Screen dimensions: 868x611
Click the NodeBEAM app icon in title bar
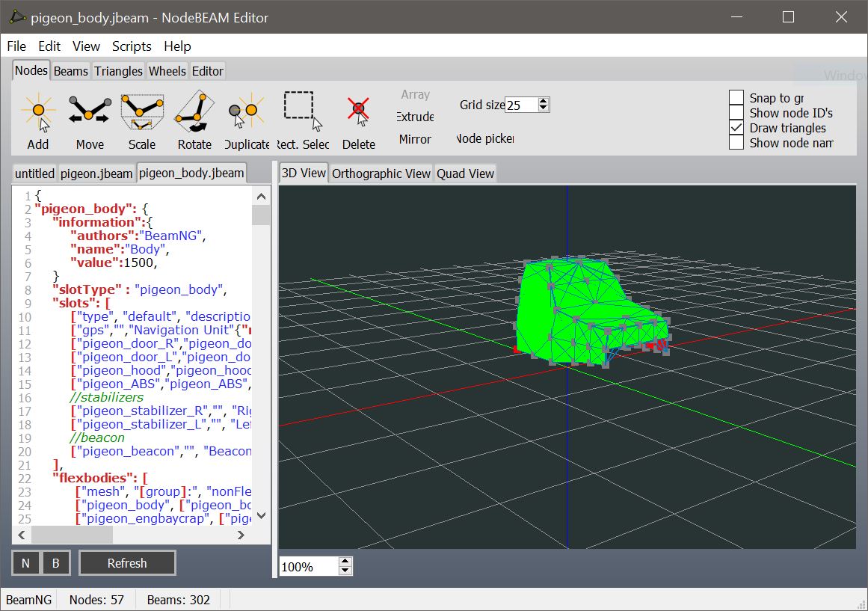(16, 17)
